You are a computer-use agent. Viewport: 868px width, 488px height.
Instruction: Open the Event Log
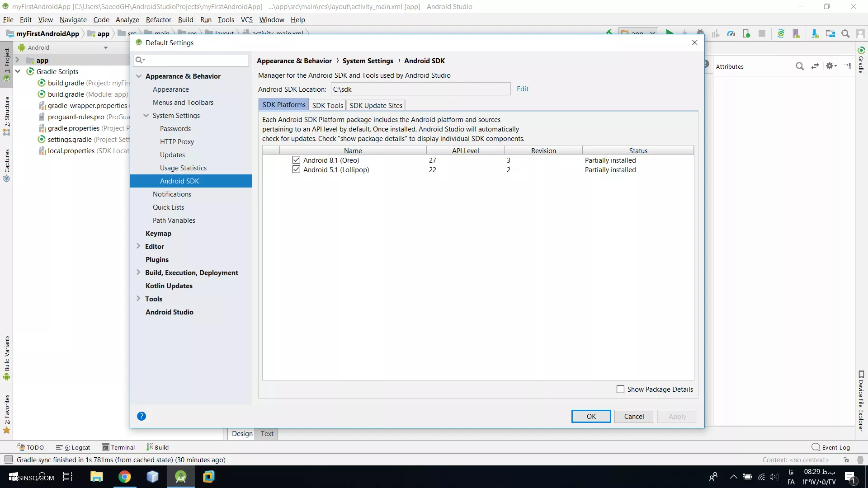pos(831,447)
